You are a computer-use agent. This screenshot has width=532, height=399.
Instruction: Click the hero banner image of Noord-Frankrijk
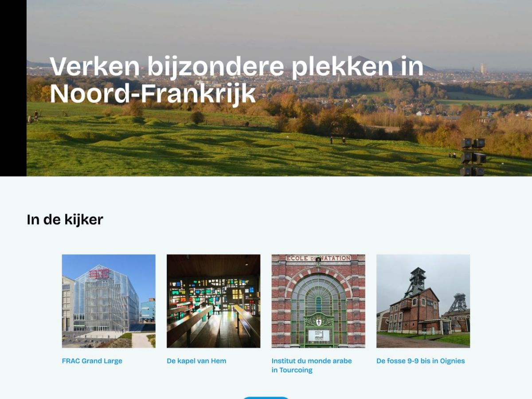click(x=266, y=89)
